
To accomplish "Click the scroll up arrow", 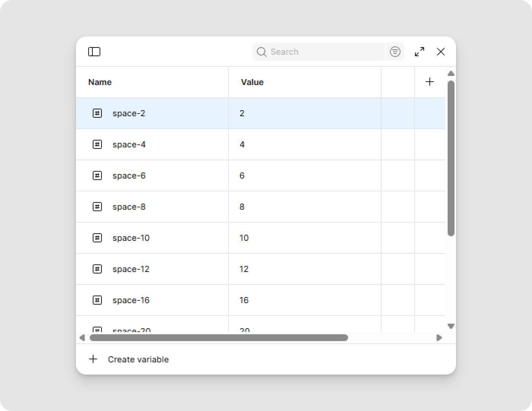I will pyautogui.click(x=451, y=74).
